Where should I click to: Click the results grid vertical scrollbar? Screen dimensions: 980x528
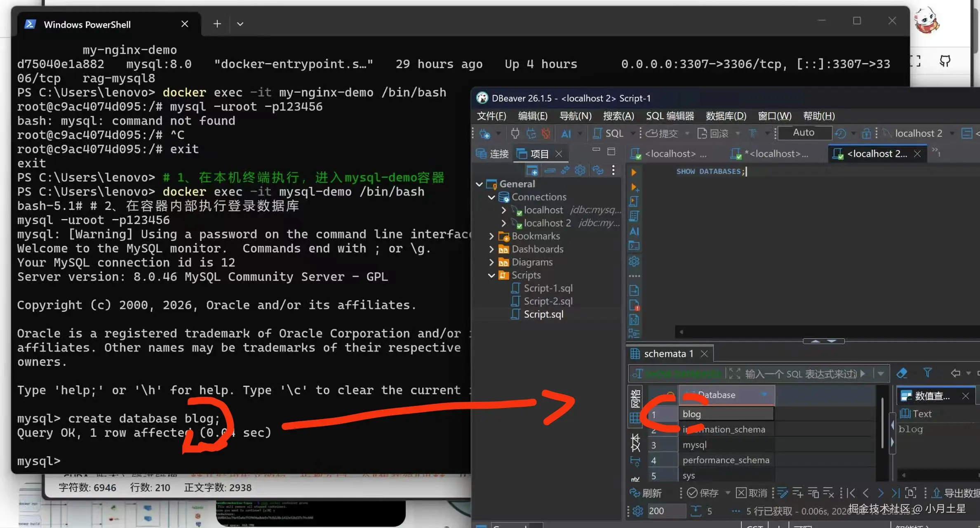882,423
